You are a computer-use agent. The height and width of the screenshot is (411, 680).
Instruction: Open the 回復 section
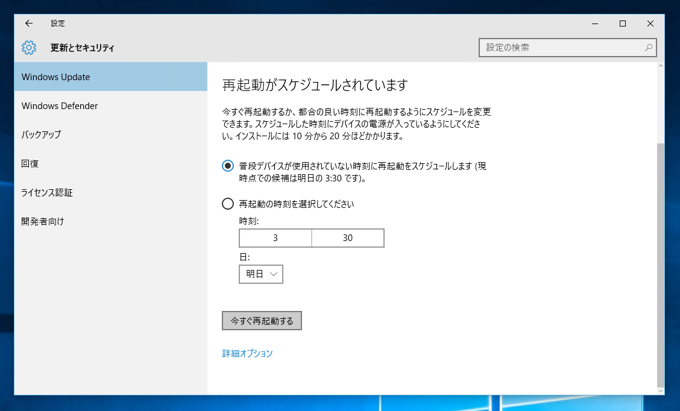click(111, 163)
